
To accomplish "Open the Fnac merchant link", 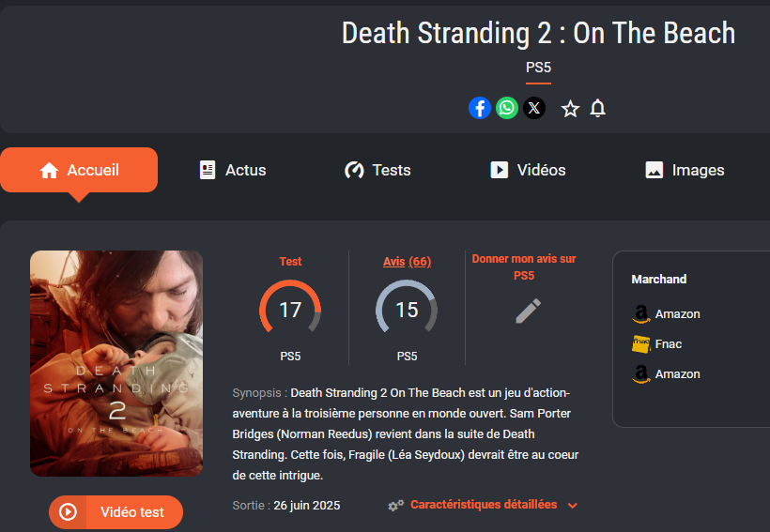I will (x=656, y=344).
